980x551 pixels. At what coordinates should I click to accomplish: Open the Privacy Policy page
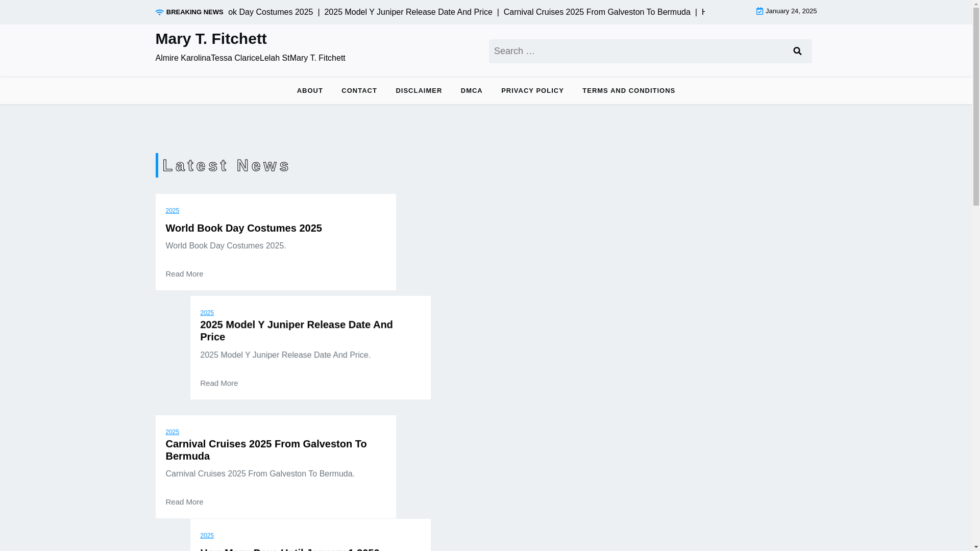(x=532, y=91)
